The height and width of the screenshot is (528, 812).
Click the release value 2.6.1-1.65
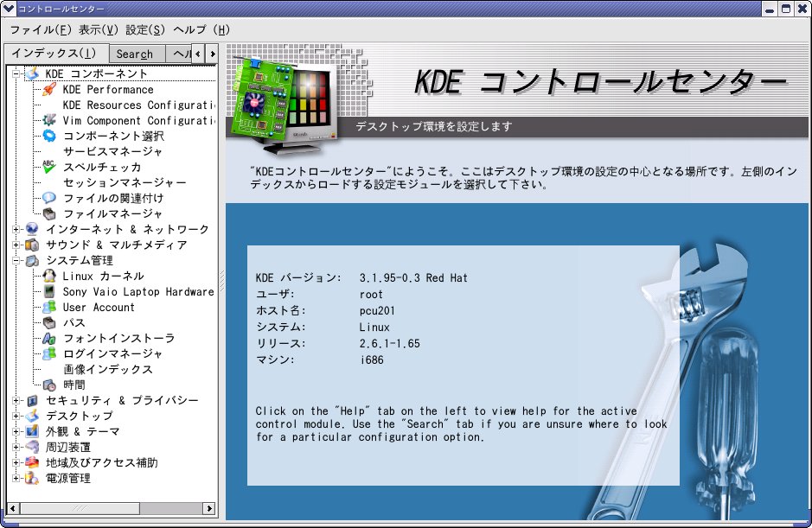[389, 343]
